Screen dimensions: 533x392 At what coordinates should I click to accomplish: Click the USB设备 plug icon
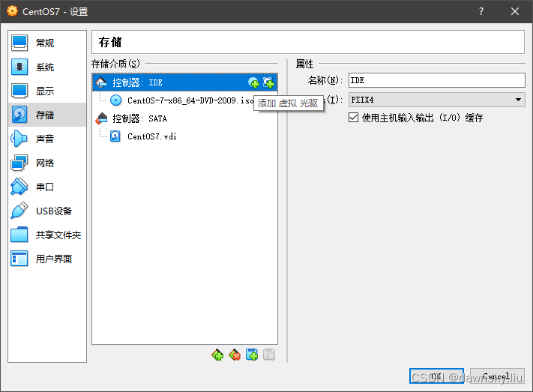pos(19,211)
